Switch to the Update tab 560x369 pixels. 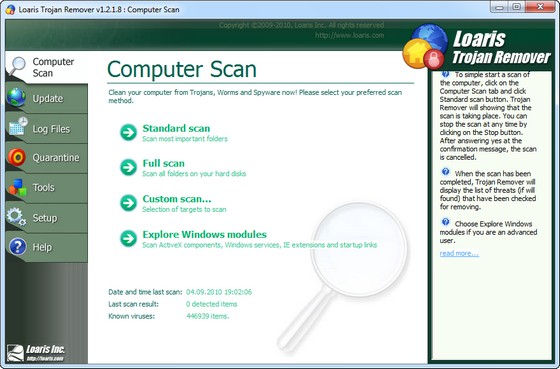point(46,99)
